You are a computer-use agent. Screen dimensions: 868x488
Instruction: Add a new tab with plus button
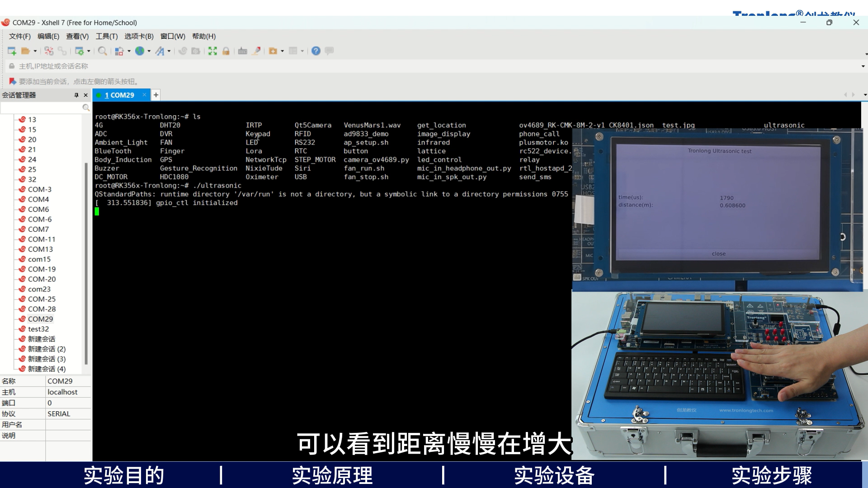156,95
